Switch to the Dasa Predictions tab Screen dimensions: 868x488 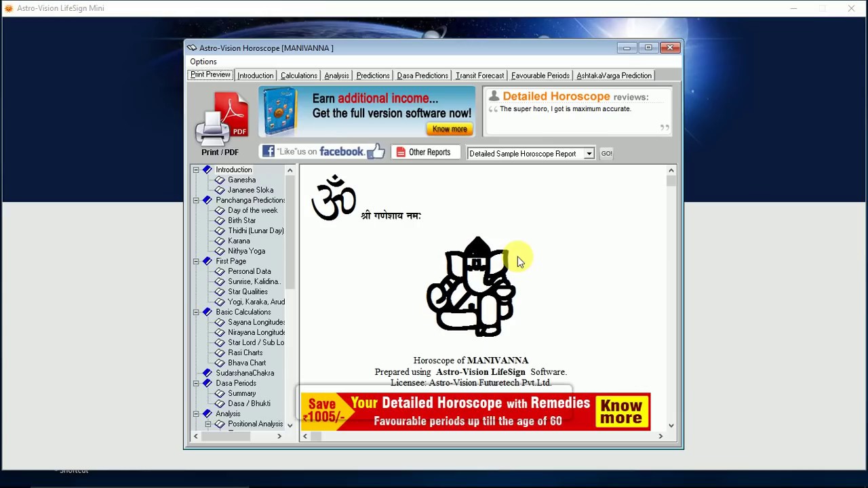coord(422,75)
